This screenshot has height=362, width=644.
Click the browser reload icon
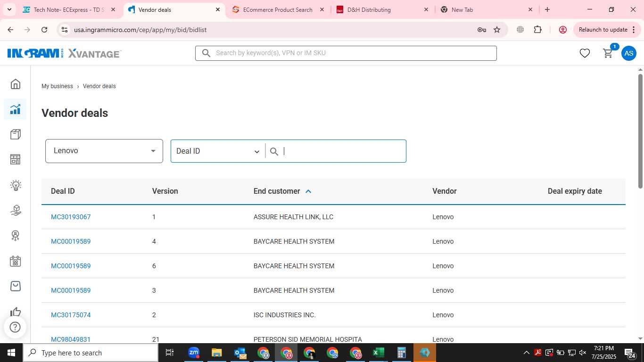click(44, 30)
